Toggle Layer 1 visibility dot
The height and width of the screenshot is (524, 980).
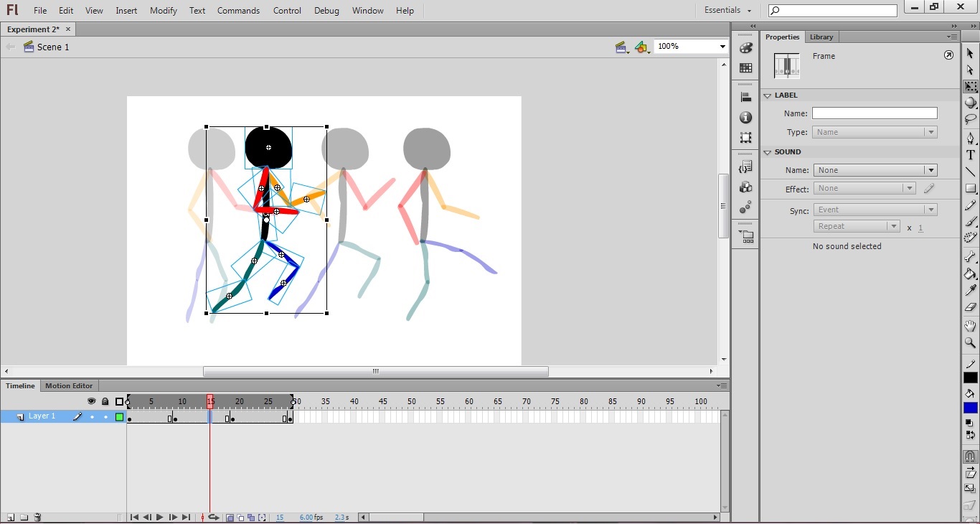tap(92, 416)
